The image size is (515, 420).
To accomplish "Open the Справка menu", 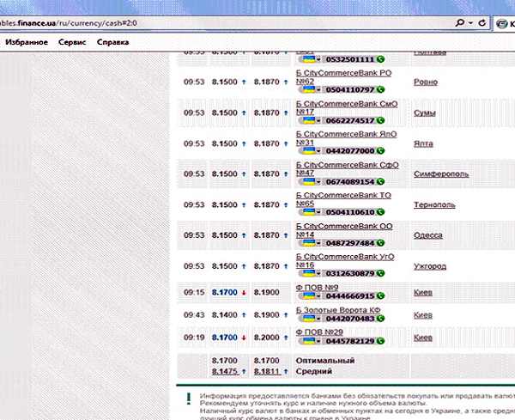I will 112,41.
